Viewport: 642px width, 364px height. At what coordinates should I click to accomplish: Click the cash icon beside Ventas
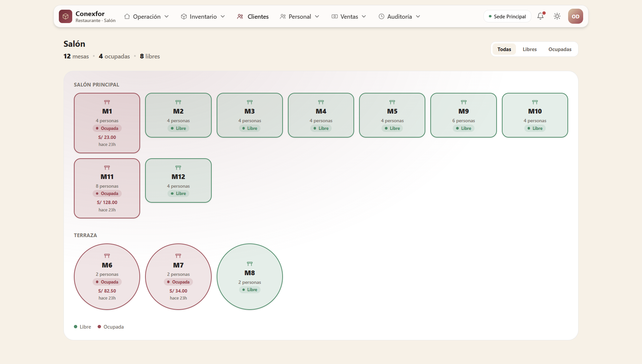335,16
